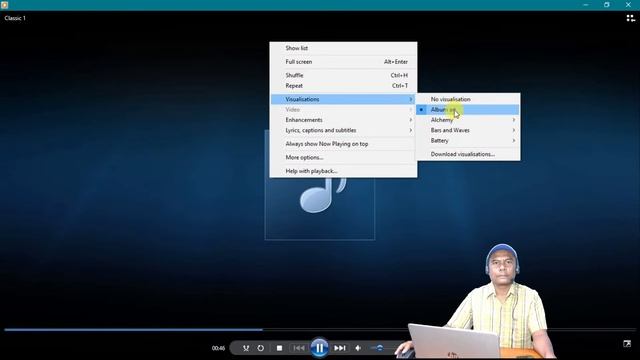Close the media player window
640x360 pixels.
(629, 5)
